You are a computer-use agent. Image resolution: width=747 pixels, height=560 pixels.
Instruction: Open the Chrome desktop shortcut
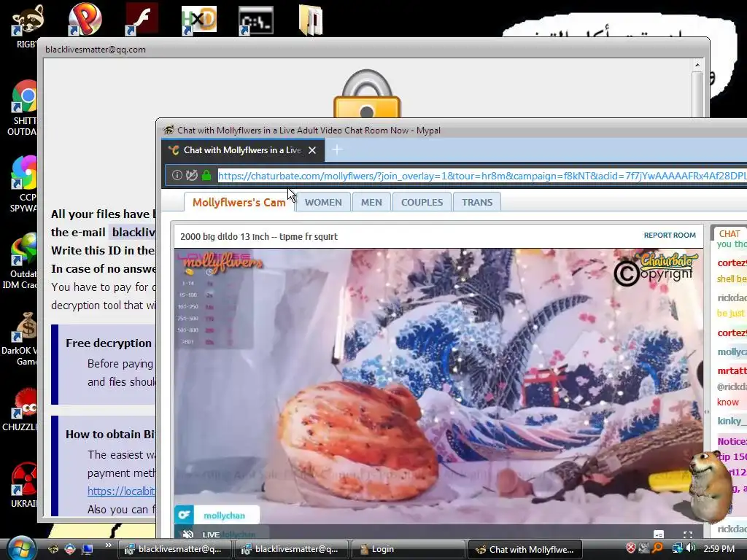tap(24, 97)
